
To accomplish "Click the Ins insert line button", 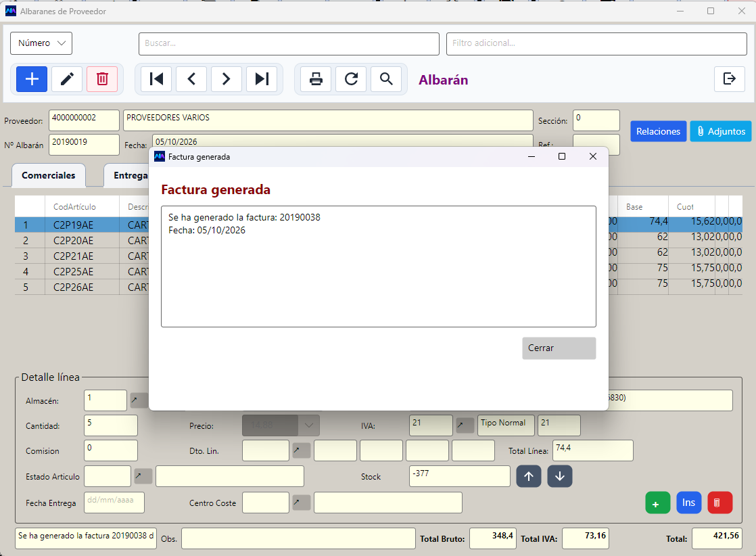I will click(x=688, y=503).
